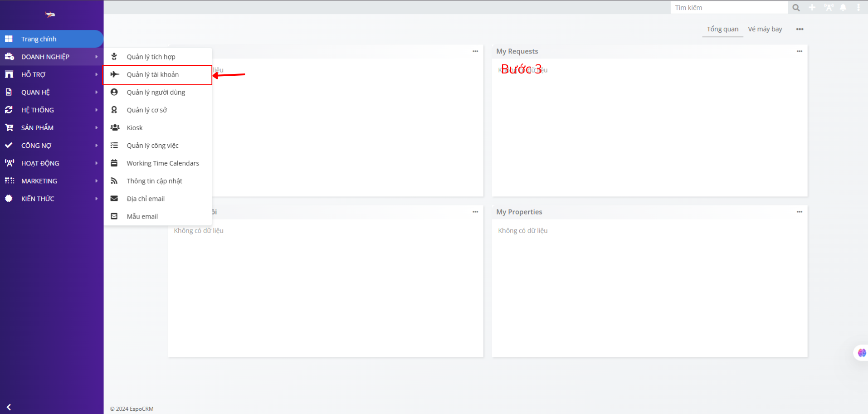Switch to the Tổng quan tab
868x414 pixels.
coord(722,29)
